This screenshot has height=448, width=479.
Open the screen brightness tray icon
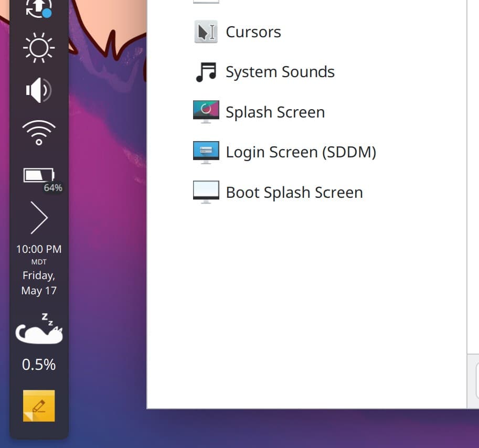(39, 48)
